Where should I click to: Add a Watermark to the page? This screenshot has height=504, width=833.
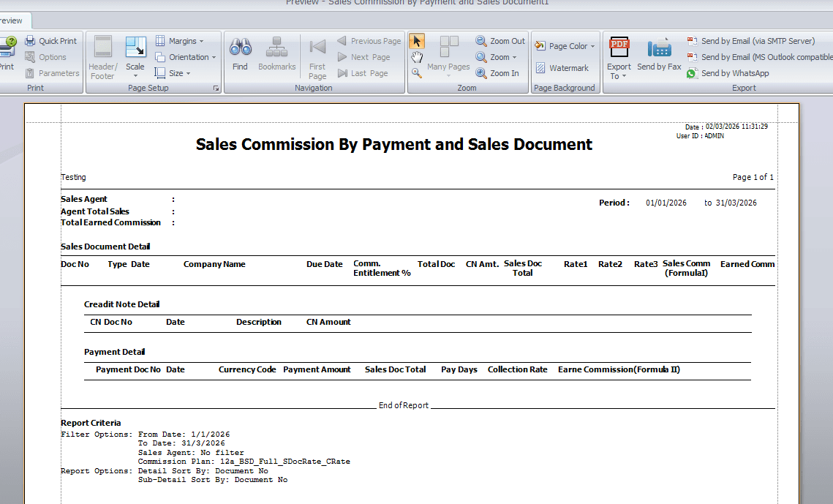coord(562,68)
